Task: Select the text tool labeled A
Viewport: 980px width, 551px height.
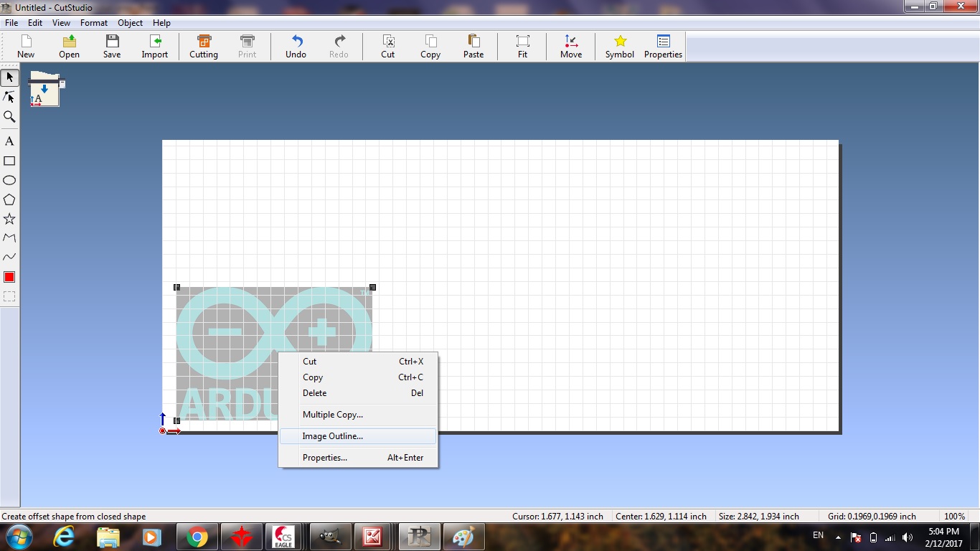Action: [9, 141]
